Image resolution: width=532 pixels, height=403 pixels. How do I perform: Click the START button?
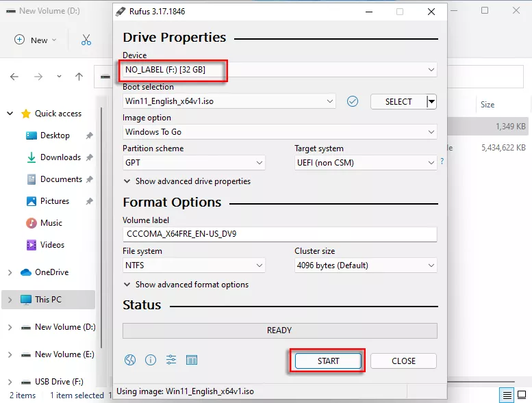point(328,361)
